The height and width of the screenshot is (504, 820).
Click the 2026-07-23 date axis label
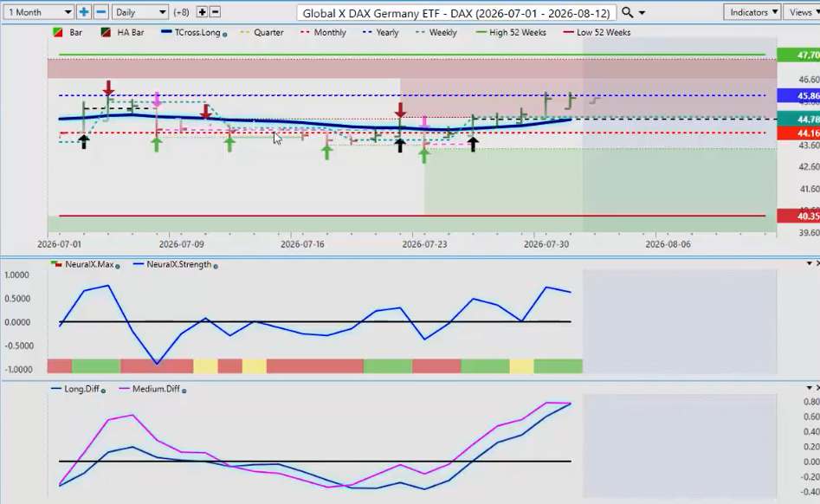424,244
